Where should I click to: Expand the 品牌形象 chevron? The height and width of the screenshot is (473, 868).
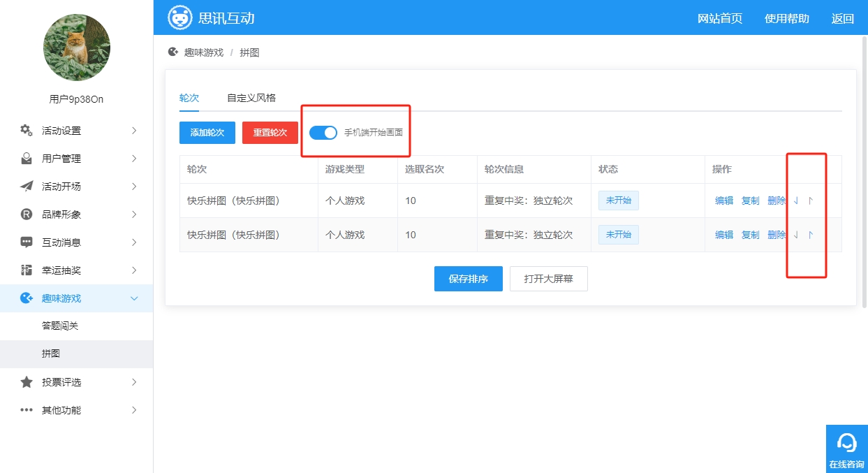pyautogui.click(x=134, y=214)
